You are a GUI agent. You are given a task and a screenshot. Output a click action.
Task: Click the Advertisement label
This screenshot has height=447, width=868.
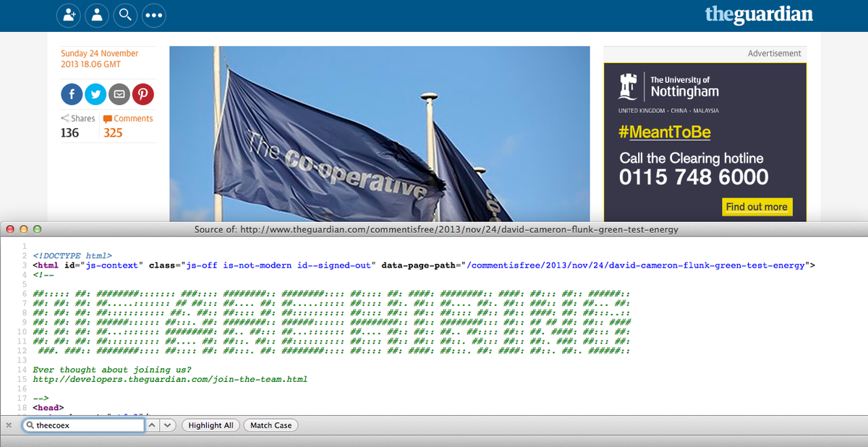click(775, 54)
